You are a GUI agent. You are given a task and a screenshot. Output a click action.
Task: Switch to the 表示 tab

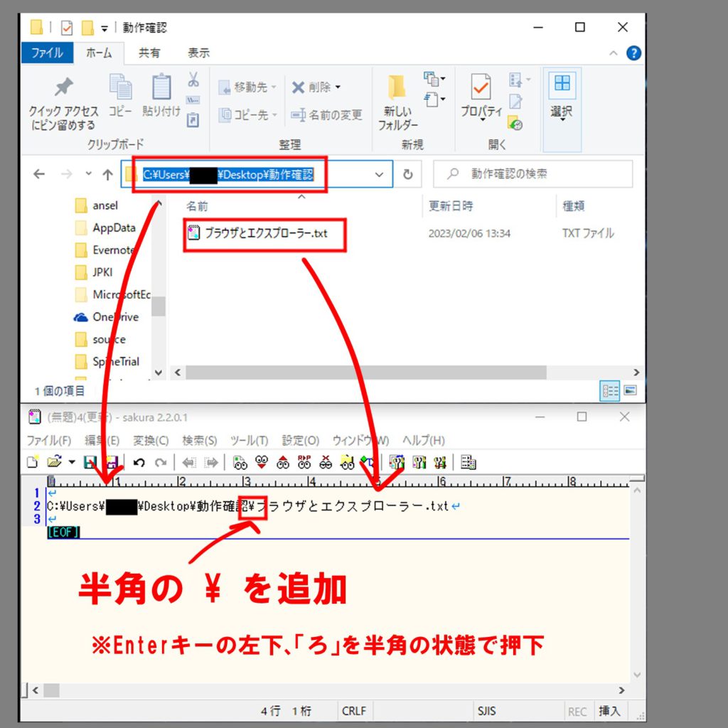199,53
